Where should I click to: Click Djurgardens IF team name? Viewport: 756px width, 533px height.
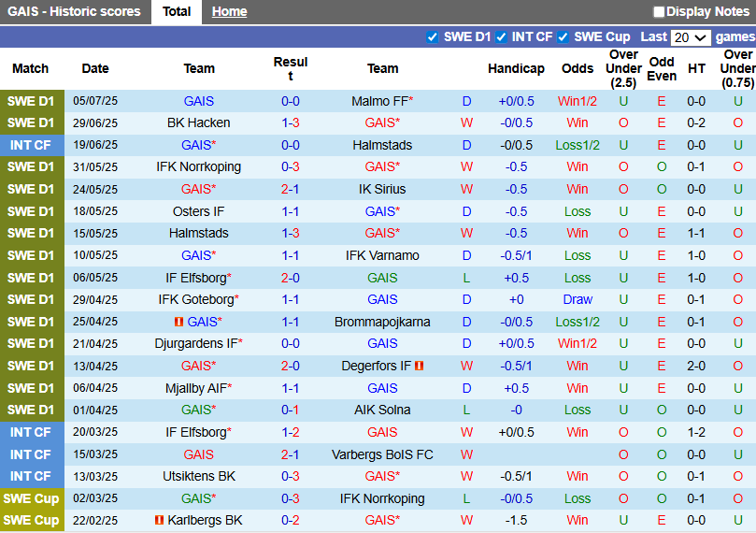pyautogui.click(x=196, y=343)
